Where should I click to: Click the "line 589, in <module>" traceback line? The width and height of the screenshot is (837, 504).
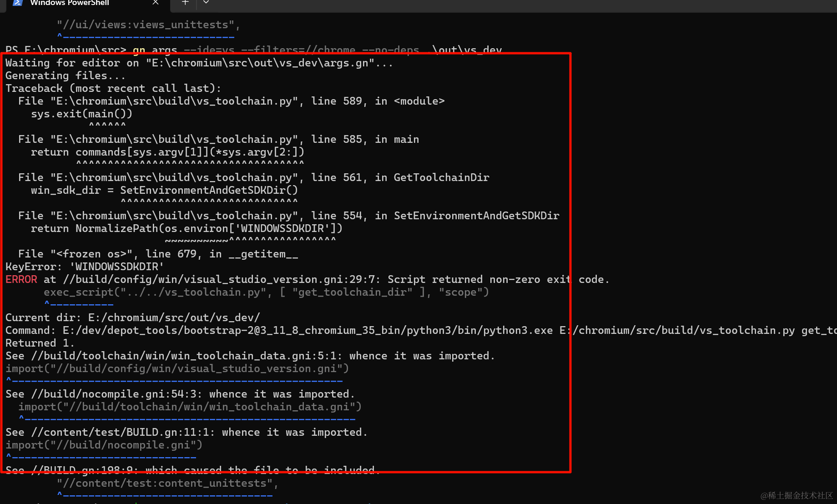pos(231,101)
